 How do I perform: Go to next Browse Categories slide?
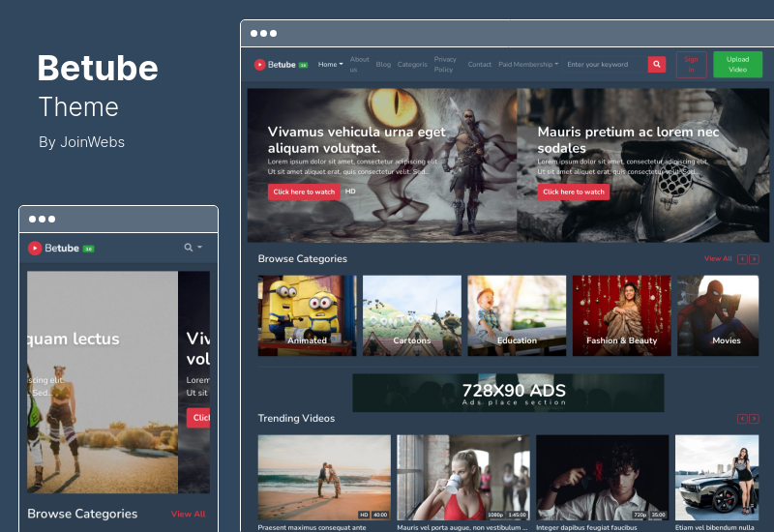point(754,259)
